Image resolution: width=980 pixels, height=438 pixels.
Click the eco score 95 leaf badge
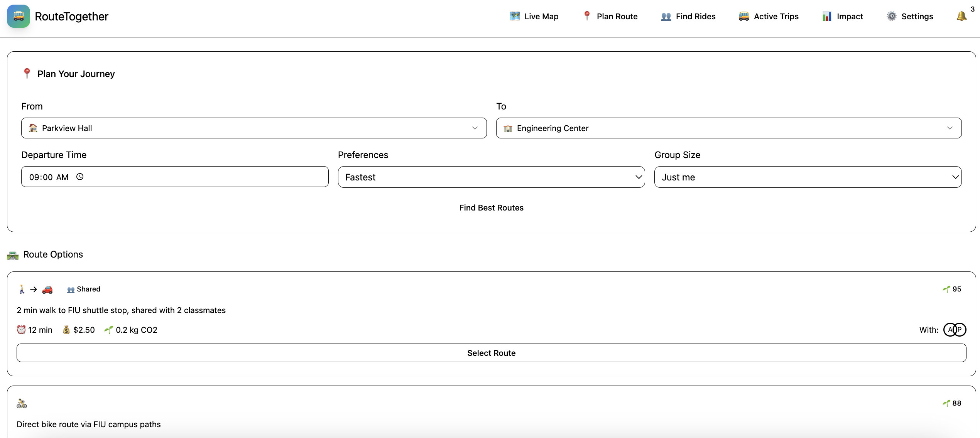(952, 289)
